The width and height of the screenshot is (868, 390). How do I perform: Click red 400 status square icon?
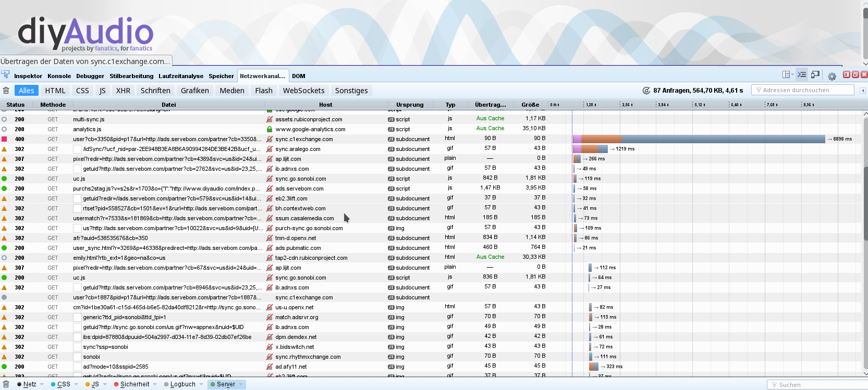(4, 139)
